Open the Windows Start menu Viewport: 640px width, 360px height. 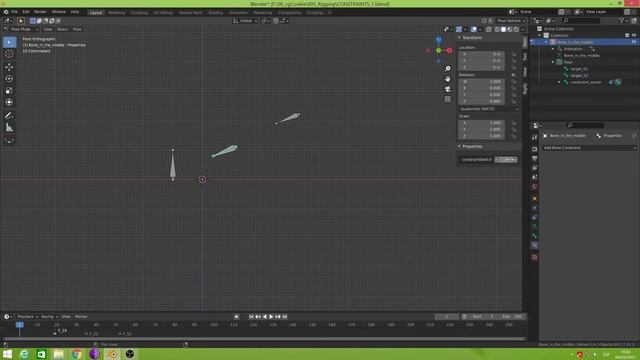[7, 354]
